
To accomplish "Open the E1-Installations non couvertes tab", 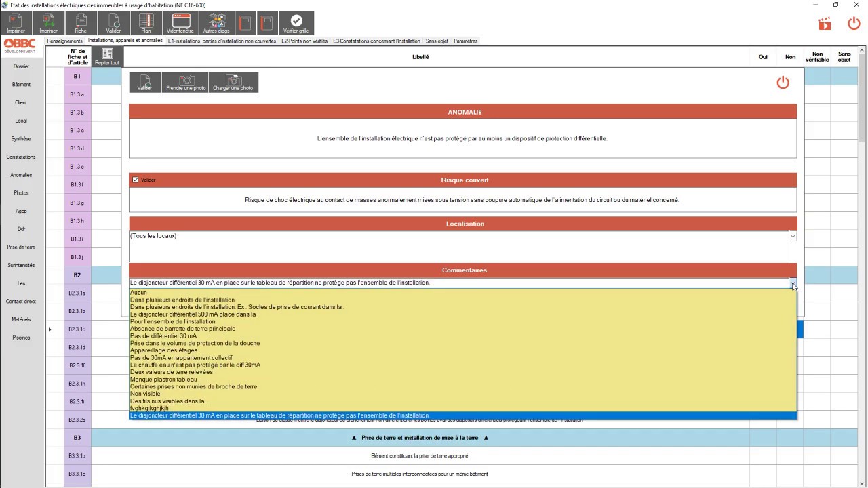I will pyautogui.click(x=222, y=41).
